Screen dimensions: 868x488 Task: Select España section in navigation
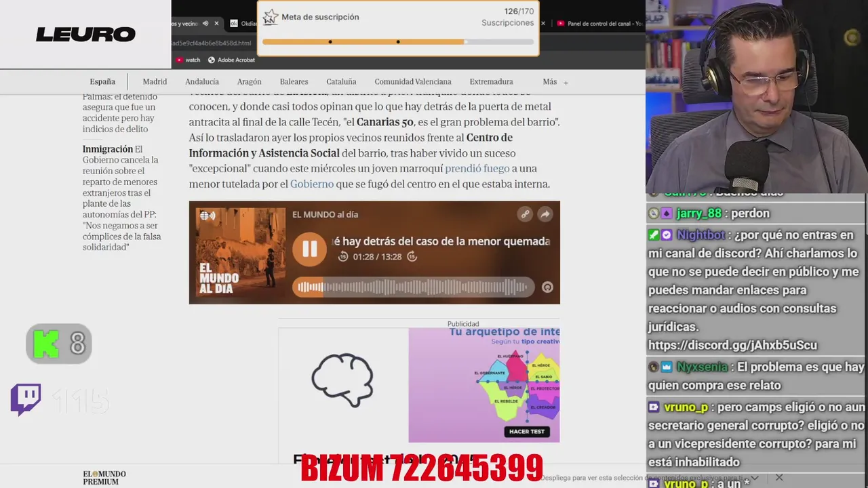tap(102, 81)
